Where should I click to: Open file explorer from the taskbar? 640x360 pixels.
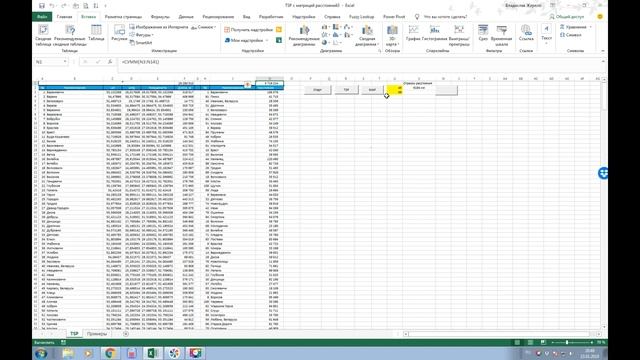[68, 353]
